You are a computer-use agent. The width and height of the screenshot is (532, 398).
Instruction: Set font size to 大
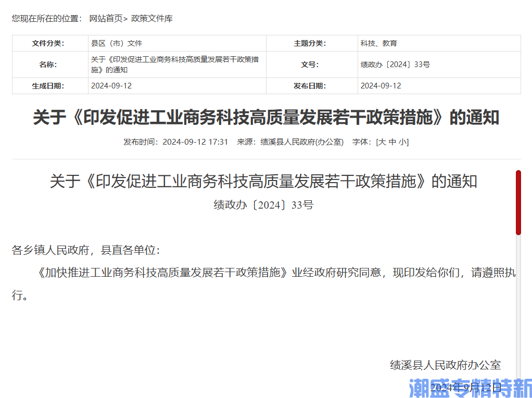click(x=382, y=142)
